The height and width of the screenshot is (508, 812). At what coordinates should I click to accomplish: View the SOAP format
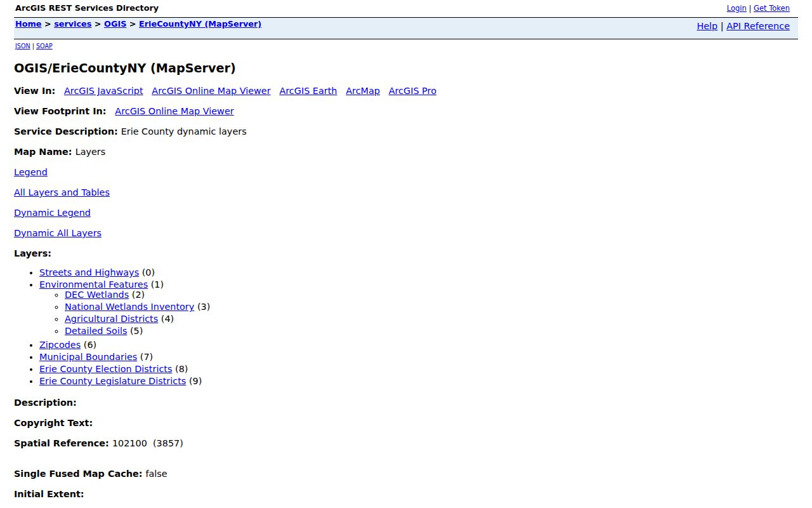tap(44, 46)
